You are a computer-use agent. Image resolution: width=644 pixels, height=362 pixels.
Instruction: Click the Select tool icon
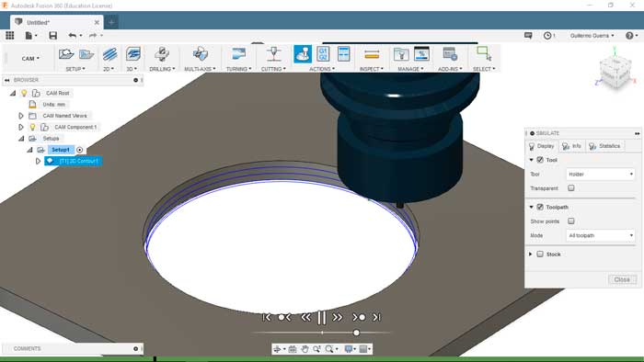click(484, 53)
